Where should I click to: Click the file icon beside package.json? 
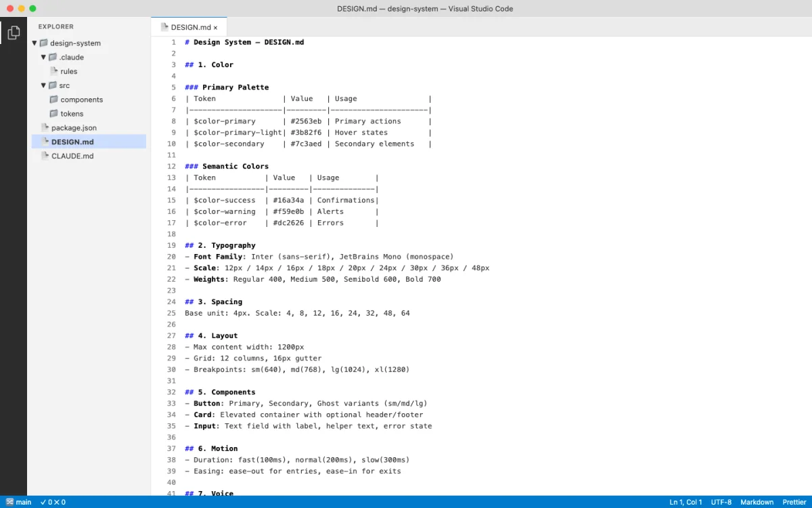coord(45,127)
